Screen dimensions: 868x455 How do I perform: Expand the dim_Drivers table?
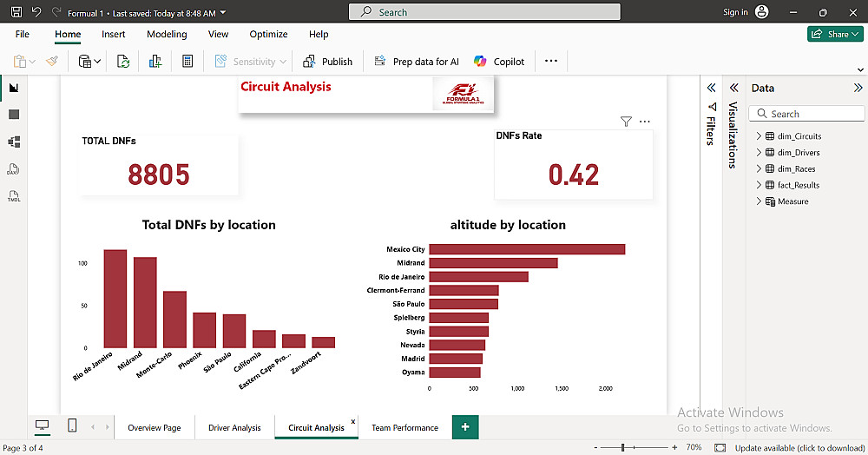759,152
